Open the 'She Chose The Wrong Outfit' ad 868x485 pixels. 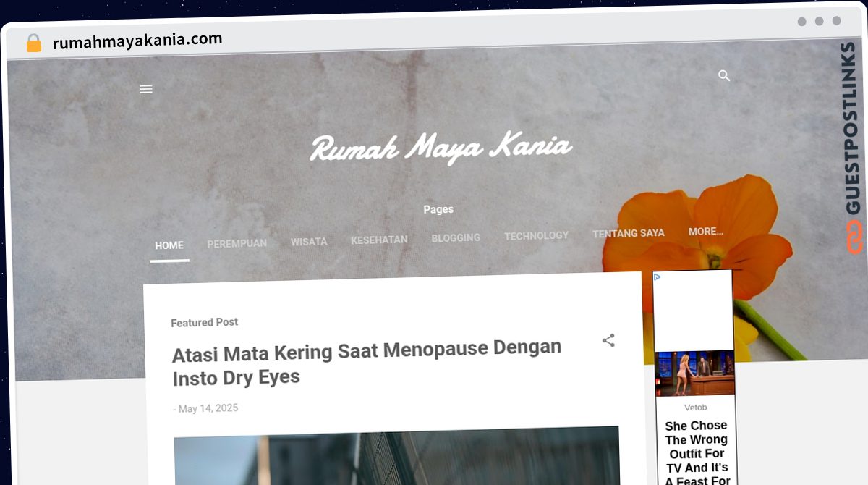pyautogui.click(x=697, y=452)
